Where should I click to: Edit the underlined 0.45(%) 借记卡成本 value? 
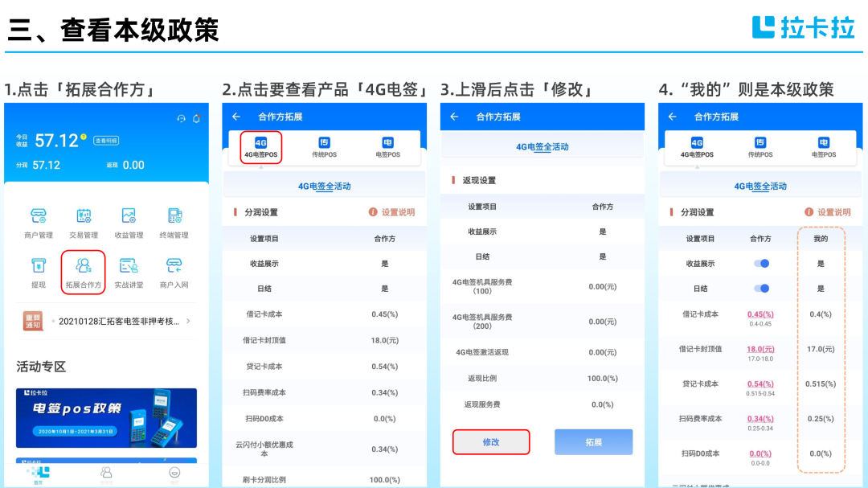pyautogui.click(x=760, y=314)
